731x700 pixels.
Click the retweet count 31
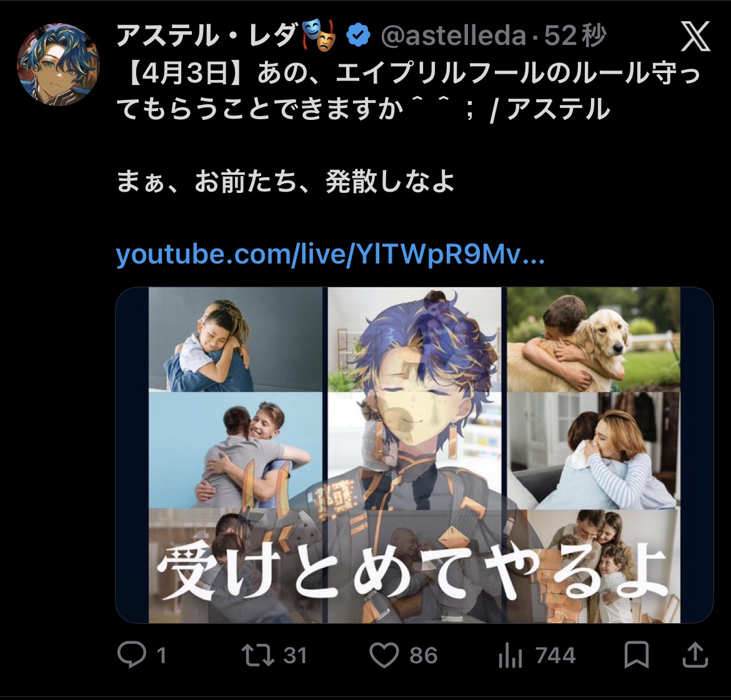coord(295,655)
